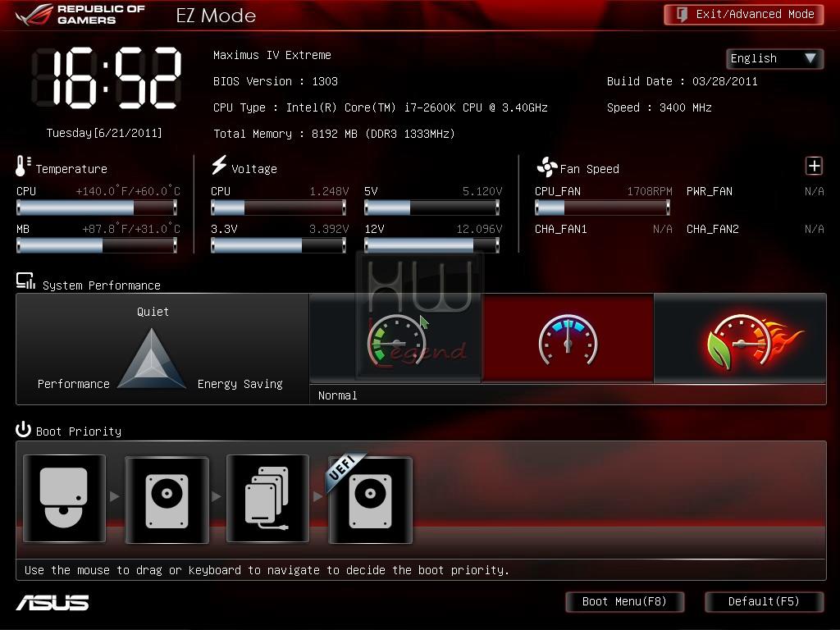The width and height of the screenshot is (840, 630).
Task: Click the 'Total Memory : 8192 MB' line
Action: pos(334,134)
